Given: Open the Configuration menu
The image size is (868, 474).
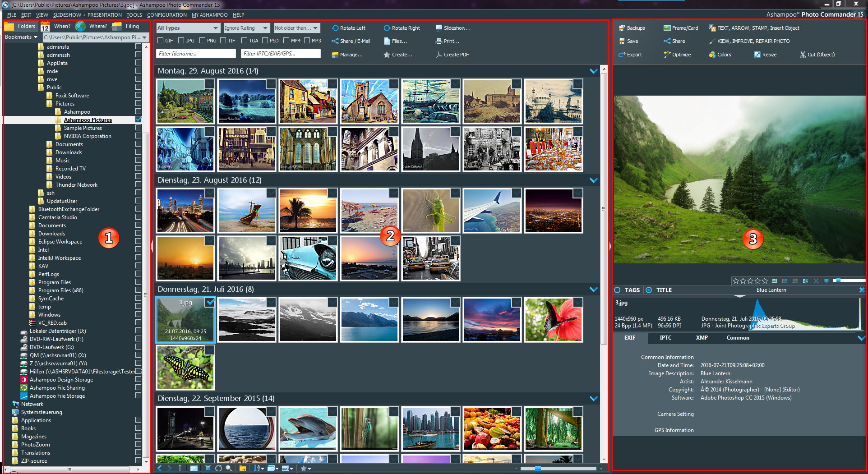Looking at the screenshot, I should [166, 15].
